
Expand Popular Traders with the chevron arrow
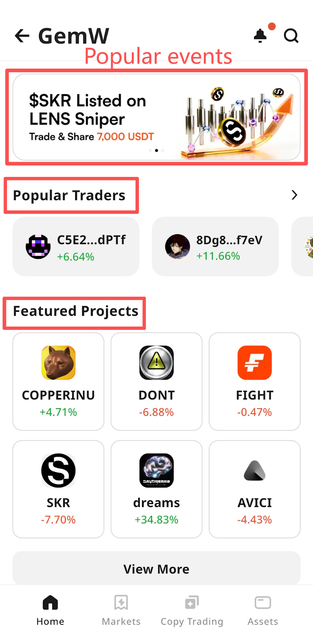294,195
